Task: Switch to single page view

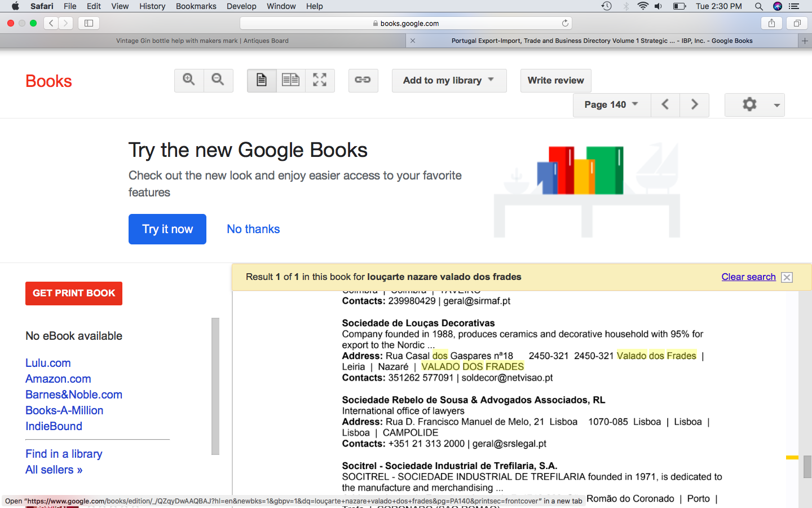Action: click(262, 80)
